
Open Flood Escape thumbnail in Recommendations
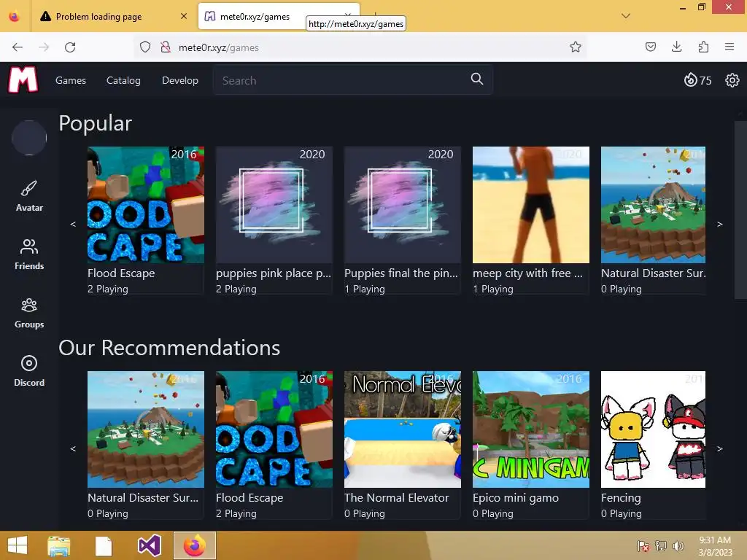point(274,429)
